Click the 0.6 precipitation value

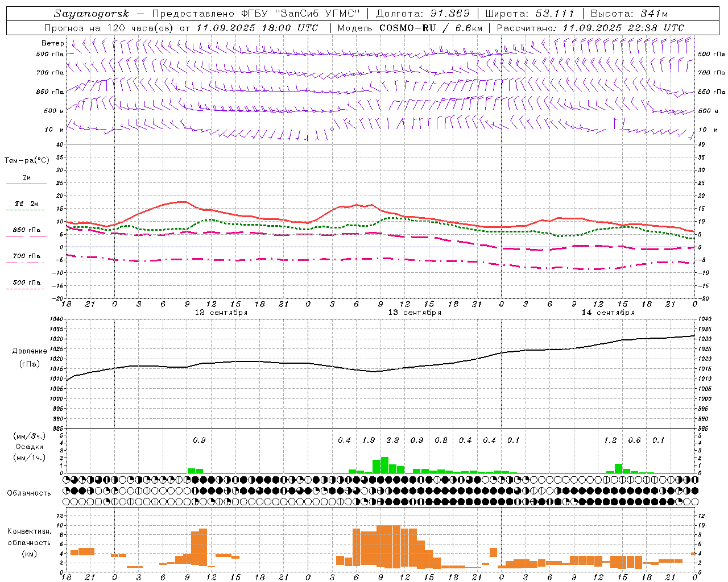634,440
